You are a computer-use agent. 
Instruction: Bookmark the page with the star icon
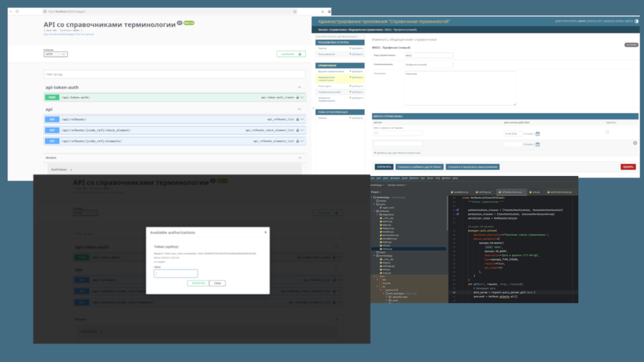295,11
